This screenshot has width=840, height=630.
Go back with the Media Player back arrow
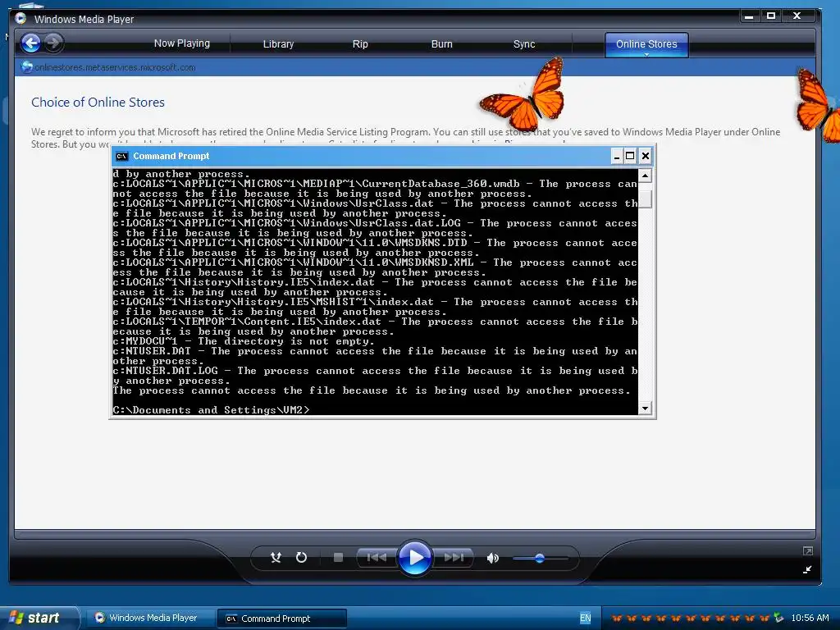[31, 43]
